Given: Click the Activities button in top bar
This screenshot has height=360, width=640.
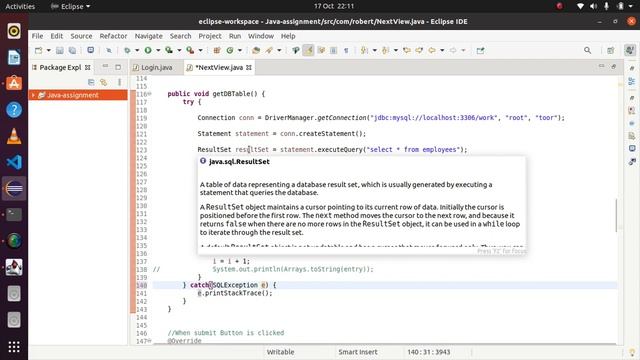Looking at the screenshot, I should (20, 6).
